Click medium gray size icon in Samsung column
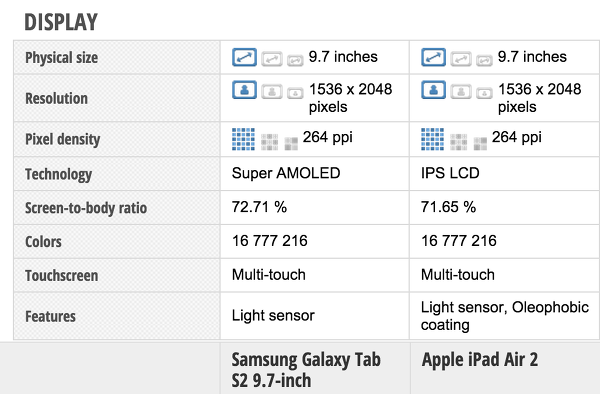This screenshot has width=600, height=394. coord(272,59)
